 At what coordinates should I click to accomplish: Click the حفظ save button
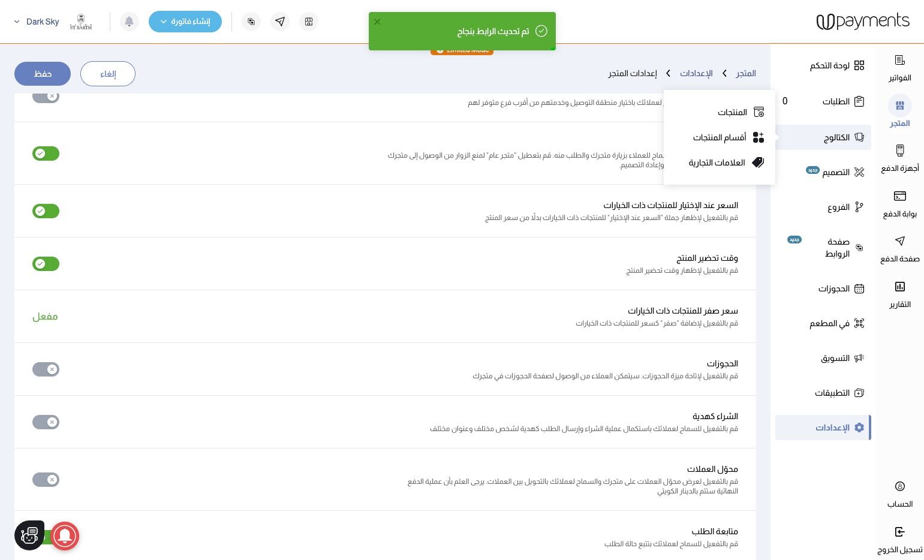[x=43, y=74]
